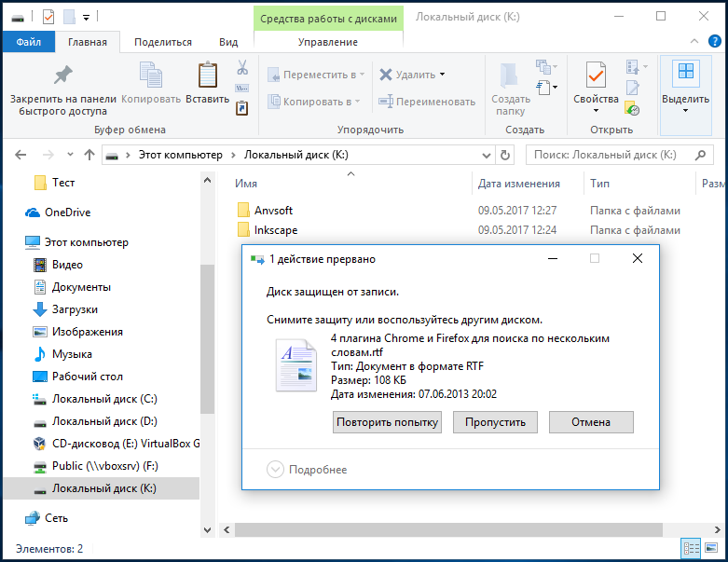Switch to Вид ribbon tab

click(x=228, y=42)
